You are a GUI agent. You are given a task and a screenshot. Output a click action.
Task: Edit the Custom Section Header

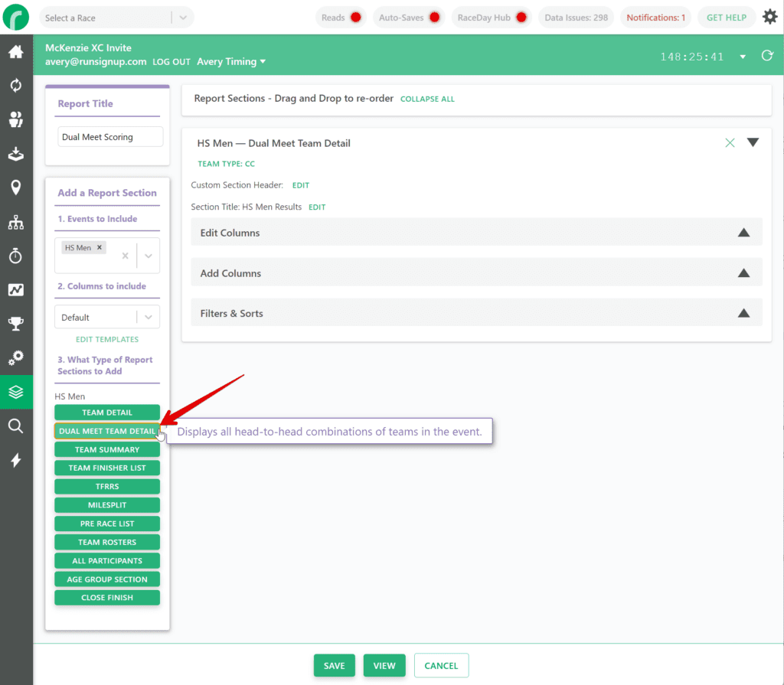[300, 185]
